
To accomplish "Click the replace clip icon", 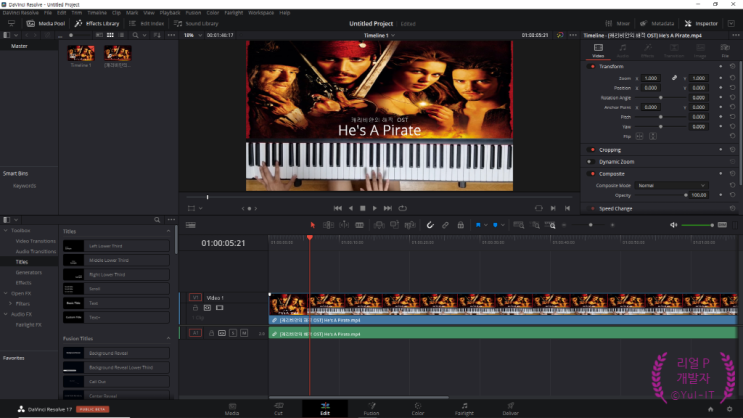I will 410,225.
